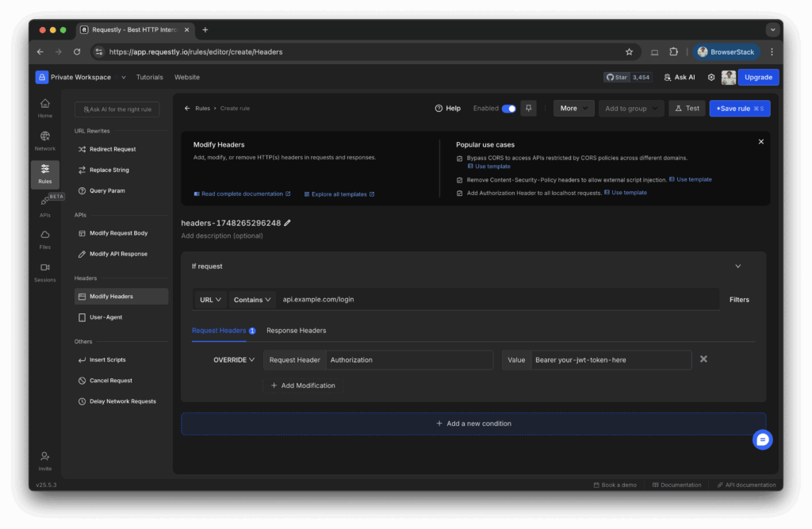Click the Save rule button
The image size is (812, 529).
tap(740, 109)
